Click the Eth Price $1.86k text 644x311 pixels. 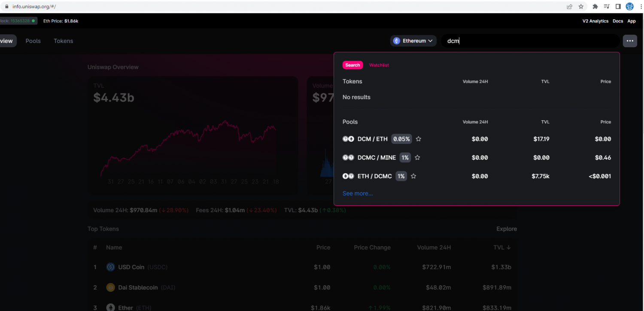click(x=61, y=21)
